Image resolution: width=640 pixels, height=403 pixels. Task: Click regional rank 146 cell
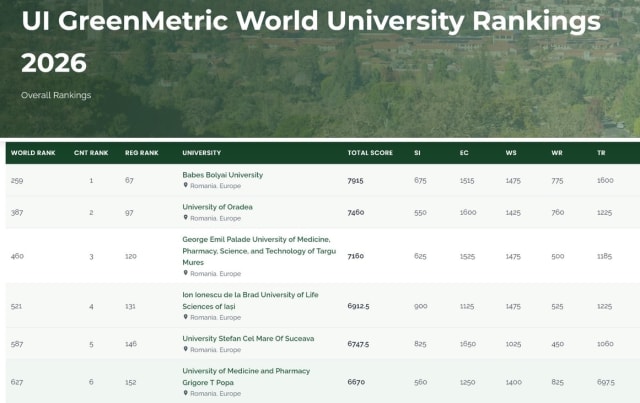coord(131,344)
